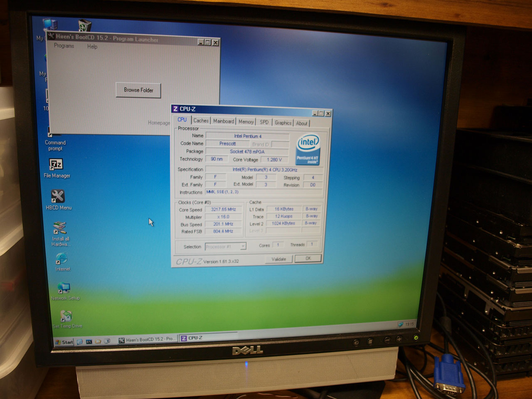The image size is (532, 399).
Task: Select the My Computer desktop icon
Action: [x=50, y=25]
